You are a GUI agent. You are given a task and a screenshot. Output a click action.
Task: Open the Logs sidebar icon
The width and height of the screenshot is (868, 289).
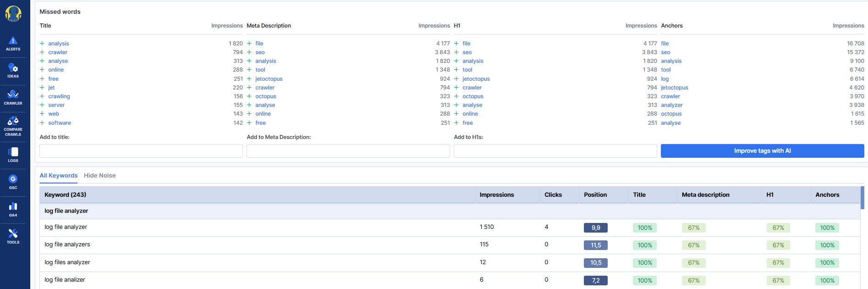click(13, 155)
